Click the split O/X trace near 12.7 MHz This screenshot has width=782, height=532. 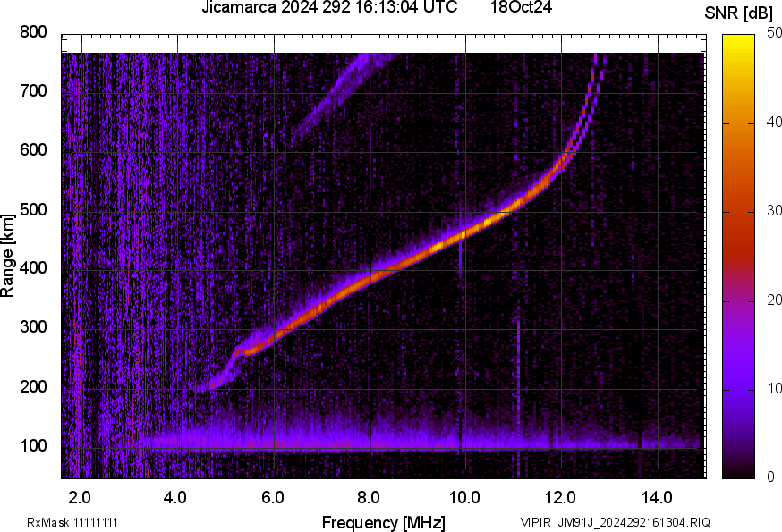tap(592, 95)
